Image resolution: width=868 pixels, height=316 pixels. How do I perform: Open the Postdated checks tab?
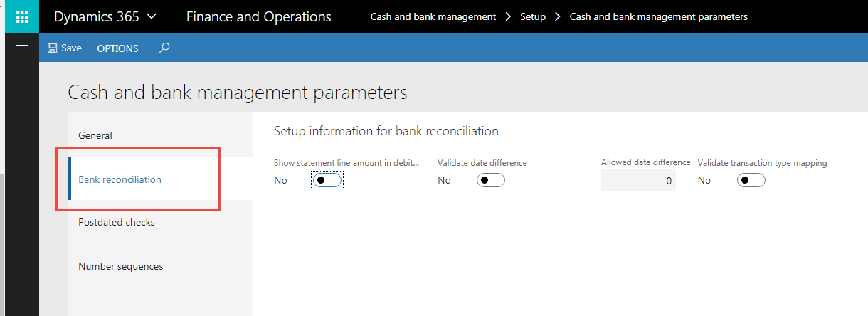(x=116, y=222)
